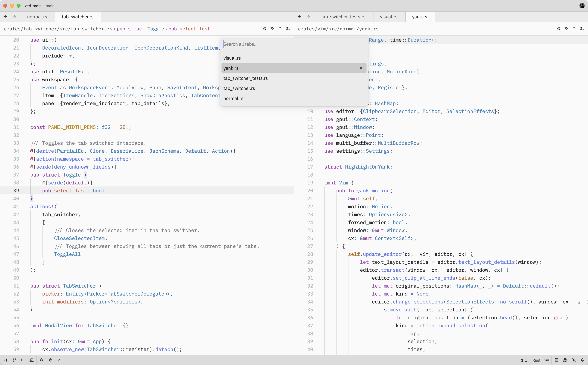Toggle the selection mode I-beam icon
588x365 pixels.
point(280,29)
